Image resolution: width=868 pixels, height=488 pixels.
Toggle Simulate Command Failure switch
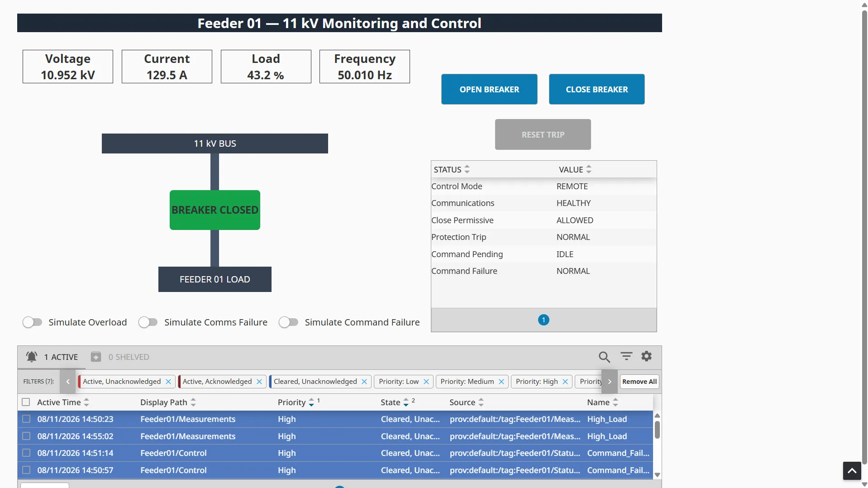(x=289, y=322)
